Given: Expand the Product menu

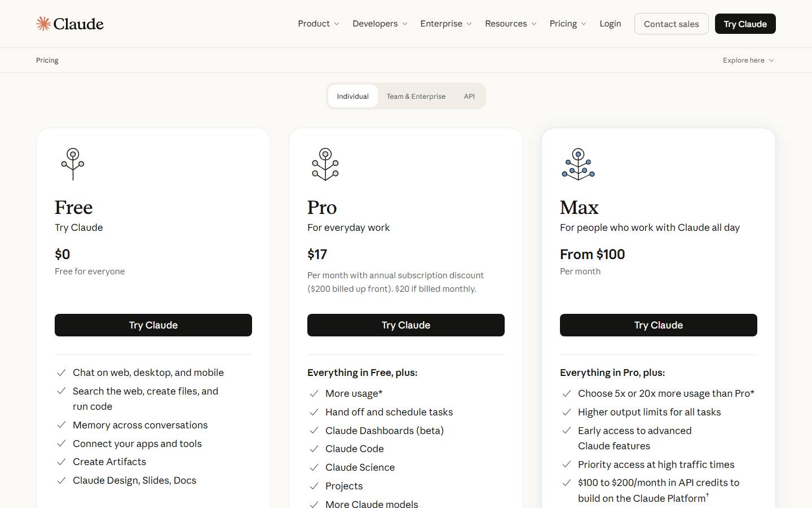Looking at the screenshot, I should (319, 24).
